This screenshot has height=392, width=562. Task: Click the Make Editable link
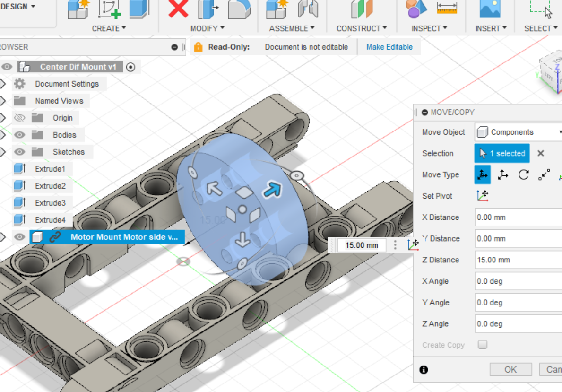coord(389,47)
